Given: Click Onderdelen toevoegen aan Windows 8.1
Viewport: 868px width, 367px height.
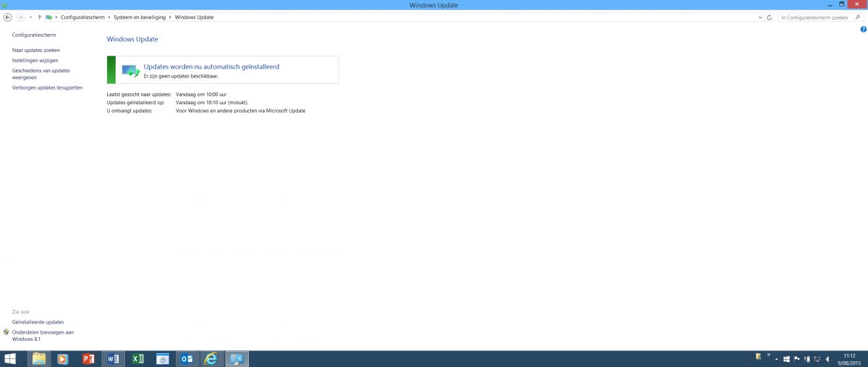Looking at the screenshot, I should pos(43,335).
